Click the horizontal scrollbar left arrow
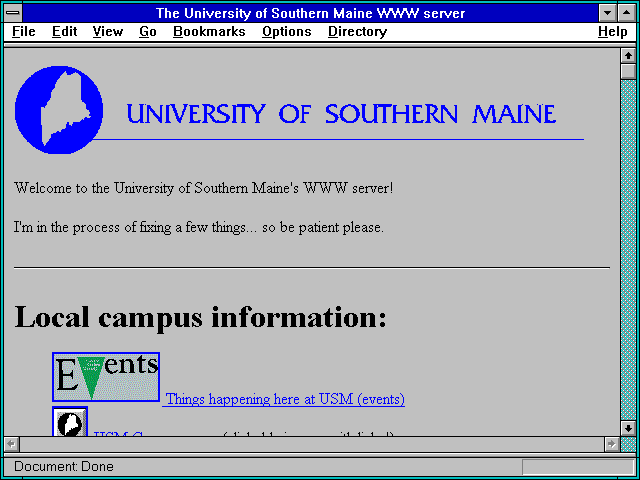This screenshot has width=640, height=480. point(11,444)
